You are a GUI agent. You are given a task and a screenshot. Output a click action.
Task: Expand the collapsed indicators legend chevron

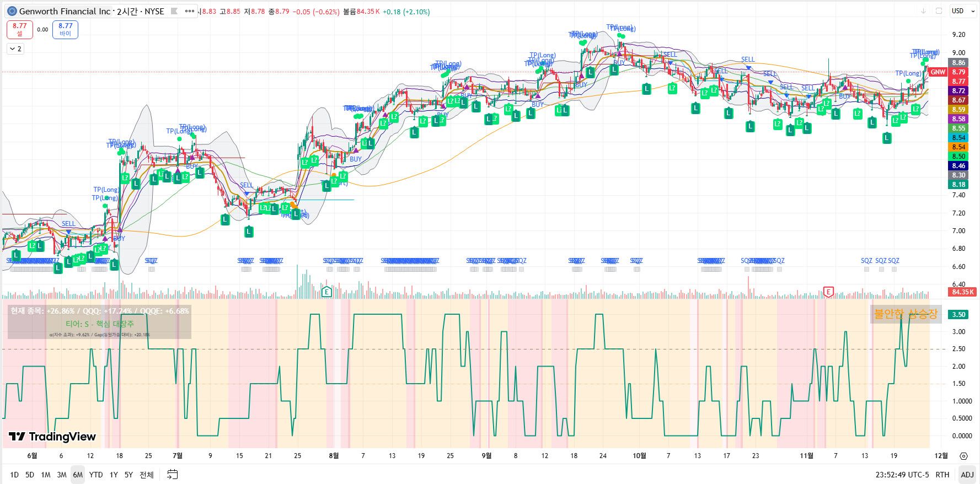[15, 49]
